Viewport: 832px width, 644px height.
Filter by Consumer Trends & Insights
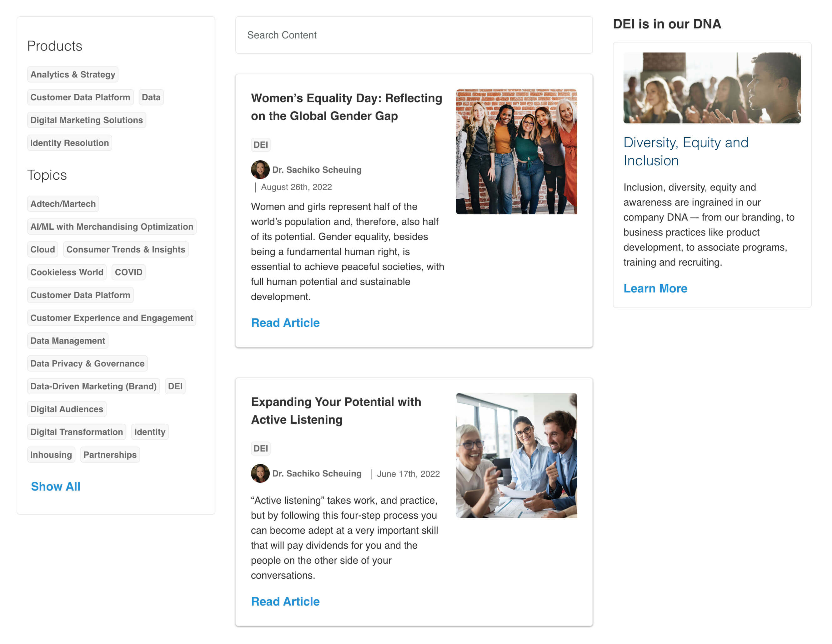point(126,250)
